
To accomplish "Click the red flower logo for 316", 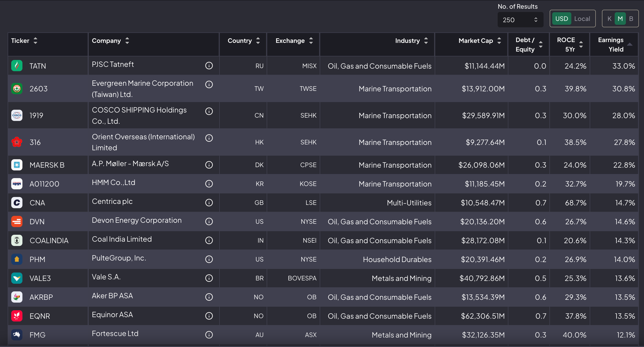I will 17,142.
